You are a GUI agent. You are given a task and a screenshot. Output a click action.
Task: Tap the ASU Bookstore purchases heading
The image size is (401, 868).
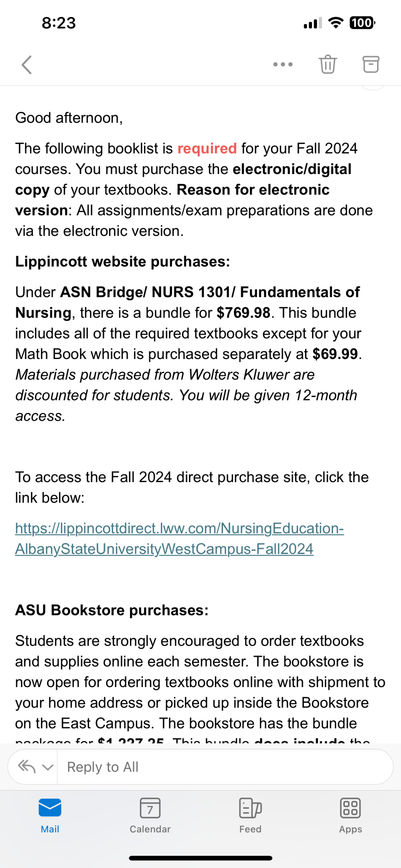[x=112, y=610]
